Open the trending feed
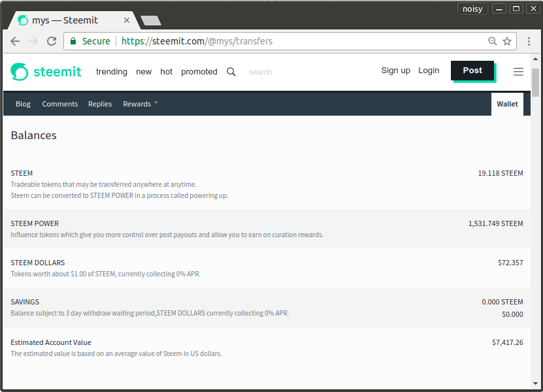The height and width of the screenshot is (392, 543). coord(112,72)
